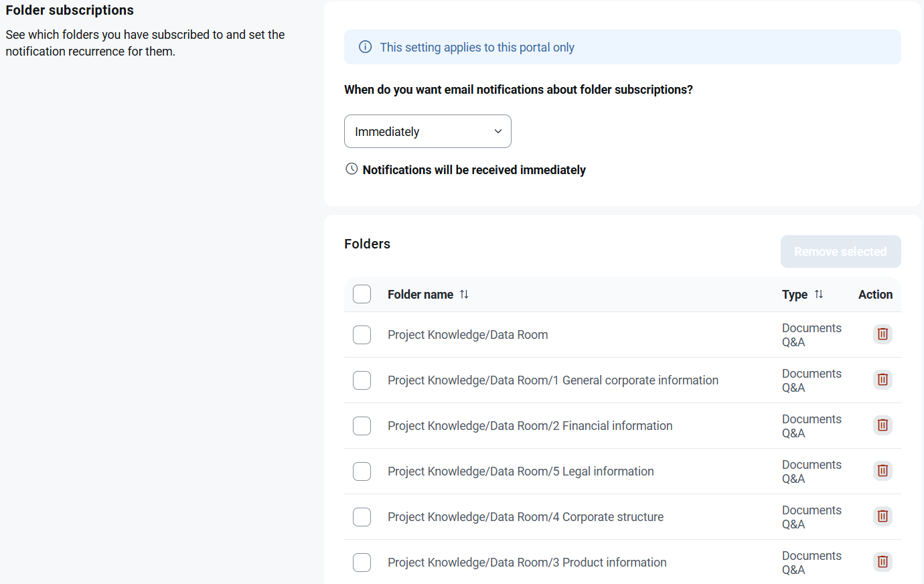Click the clock icon beside notifications text
The image size is (924, 584).
pos(352,169)
